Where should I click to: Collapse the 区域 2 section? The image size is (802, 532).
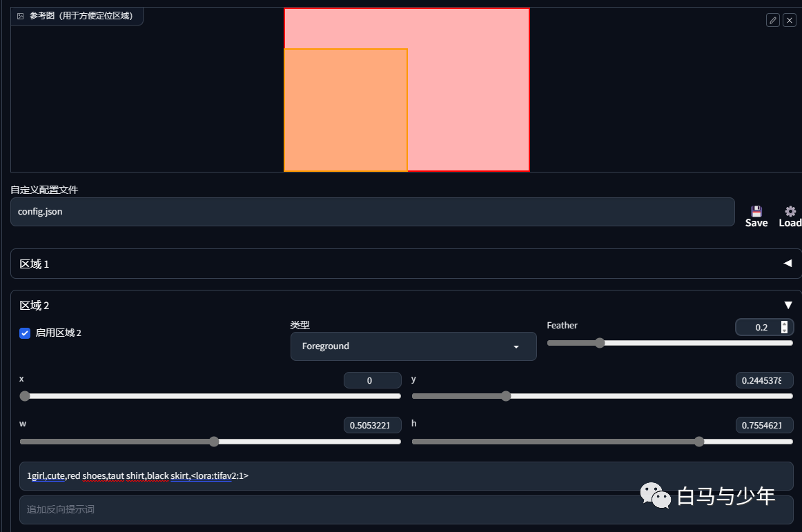788,306
